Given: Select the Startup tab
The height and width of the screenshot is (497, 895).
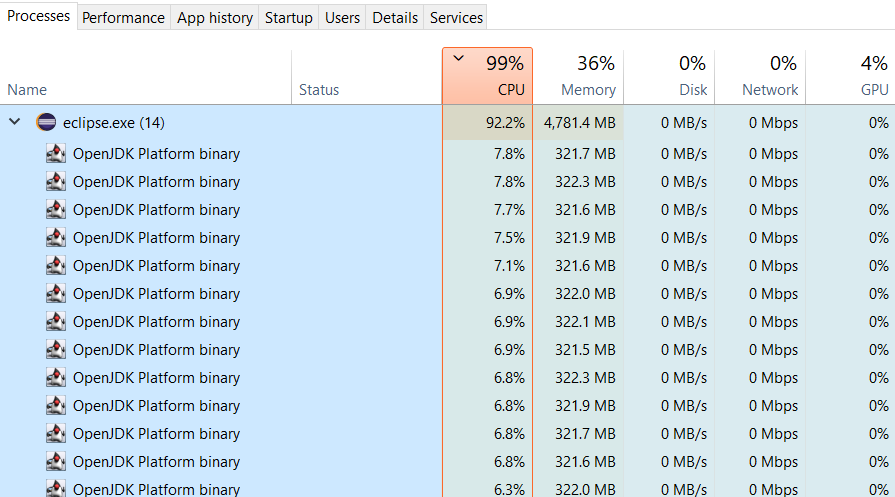Looking at the screenshot, I should (x=288, y=18).
